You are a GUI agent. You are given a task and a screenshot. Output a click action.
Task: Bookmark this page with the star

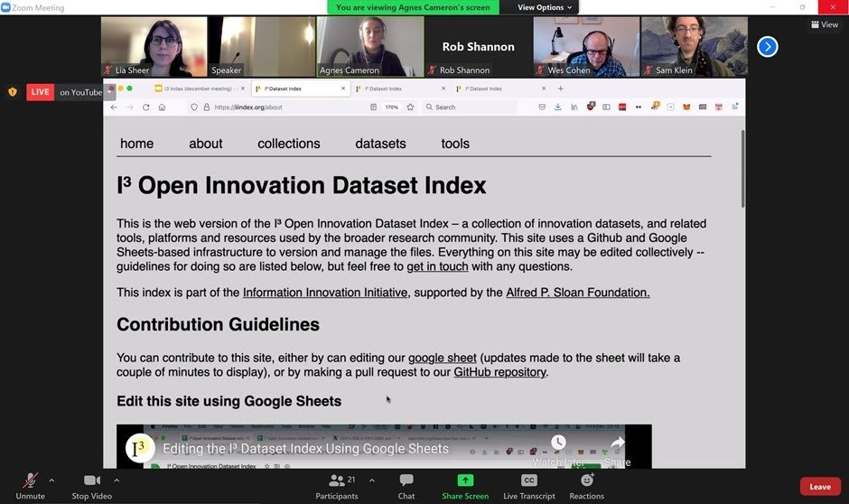tap(410, 107)
